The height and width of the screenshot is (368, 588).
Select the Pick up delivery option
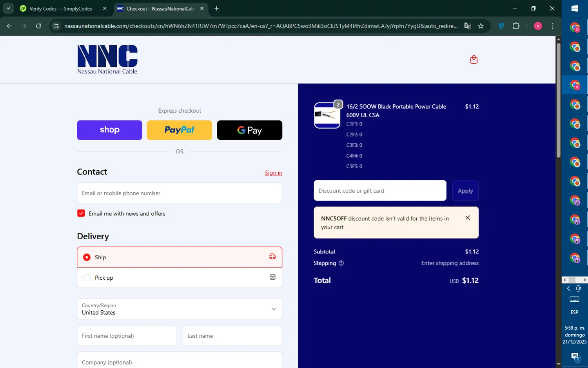pos(180,277)
